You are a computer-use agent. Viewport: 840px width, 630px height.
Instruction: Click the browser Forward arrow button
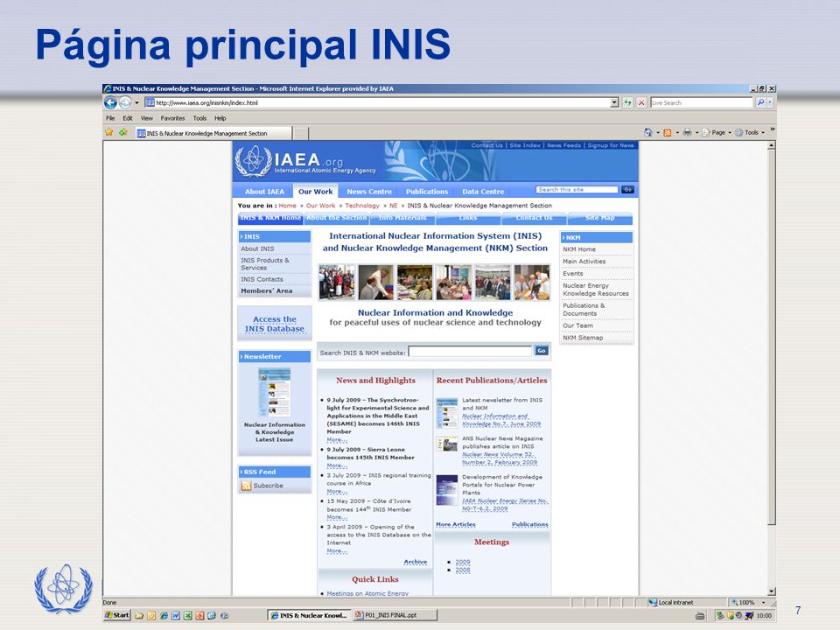125,103
